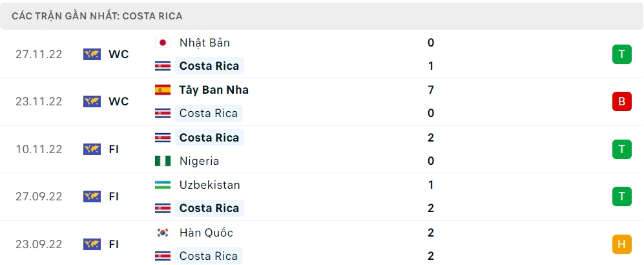Click the WC label for 27.11.22 match

(x=119, y=54)
